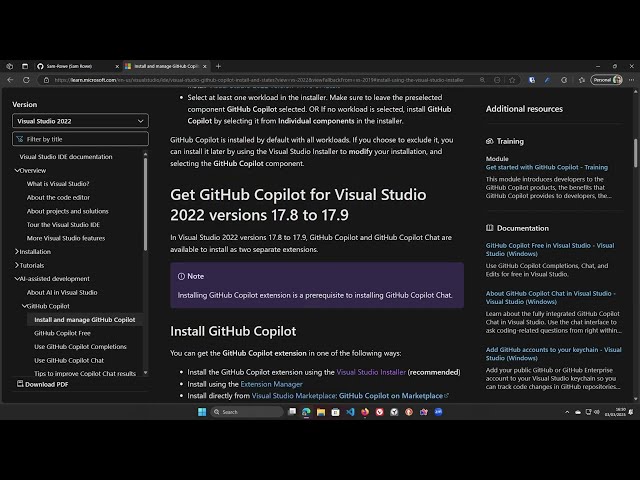Click the browser address bar URL
Image resolution: width=640 pixels, height=480 pixels.
point(259,80)
